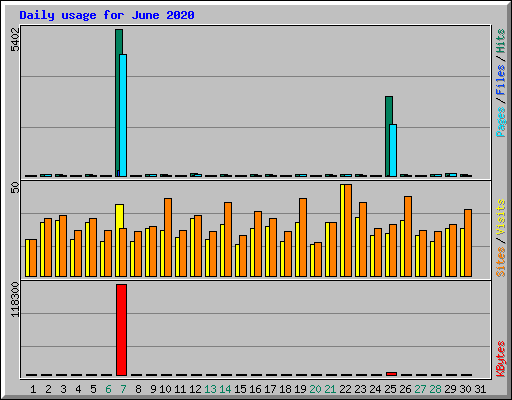Click the yellow 'Visits' legend label
The height and width of the screenshot is (400, 512).
coord(501,217)
